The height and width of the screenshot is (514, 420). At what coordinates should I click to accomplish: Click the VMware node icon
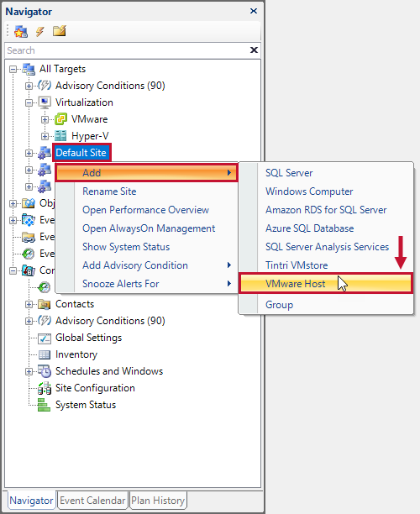(x=60, y=119)
